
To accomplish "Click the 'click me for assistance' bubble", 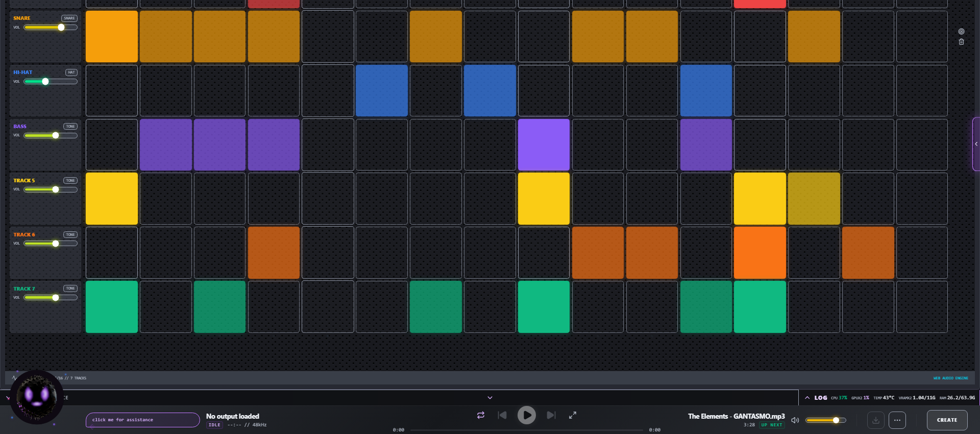I will pos(143,420).
